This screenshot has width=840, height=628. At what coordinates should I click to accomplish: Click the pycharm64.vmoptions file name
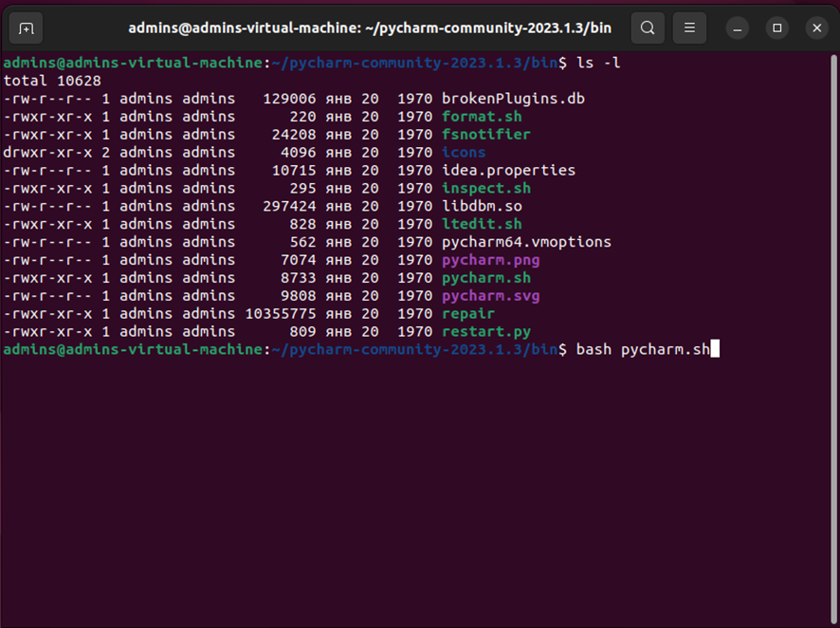526,242
